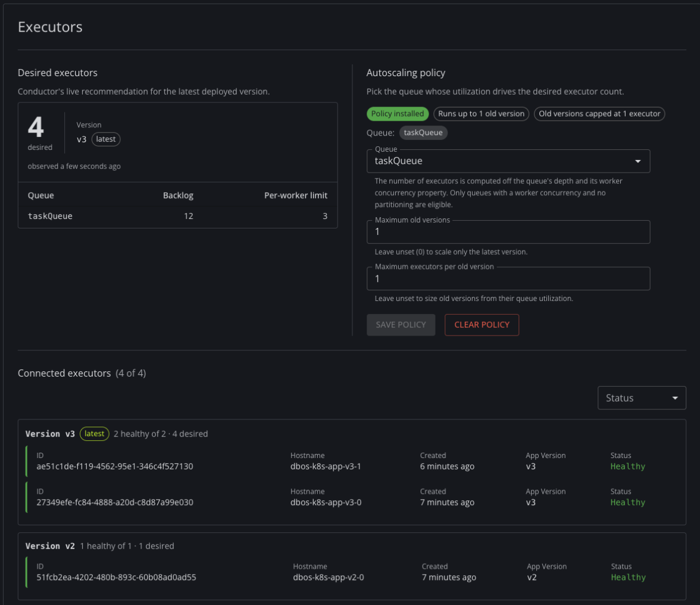Select executor ID 27349efe-fc84-4888-a20d-c8d87a99e030
This screenshot has height=605, width=700.
(x=115, y=502)
